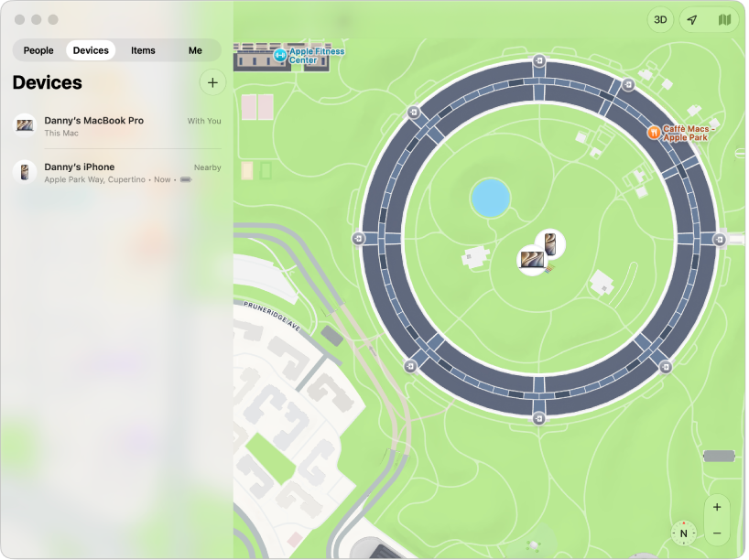The image size is (749, 560).
Task: Open the Items tab
Action: pos(143,50)
